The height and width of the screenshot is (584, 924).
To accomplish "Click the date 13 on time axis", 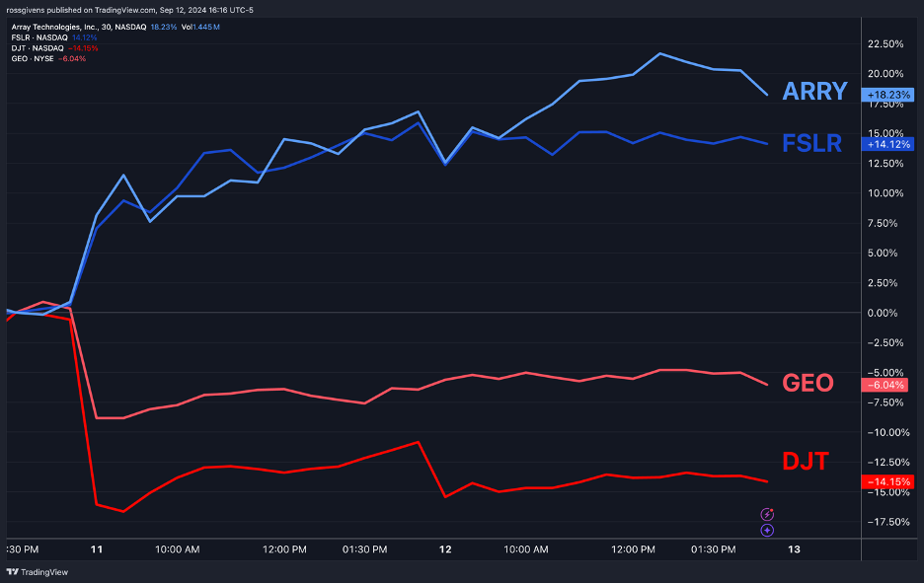I will tap(795, 549).
